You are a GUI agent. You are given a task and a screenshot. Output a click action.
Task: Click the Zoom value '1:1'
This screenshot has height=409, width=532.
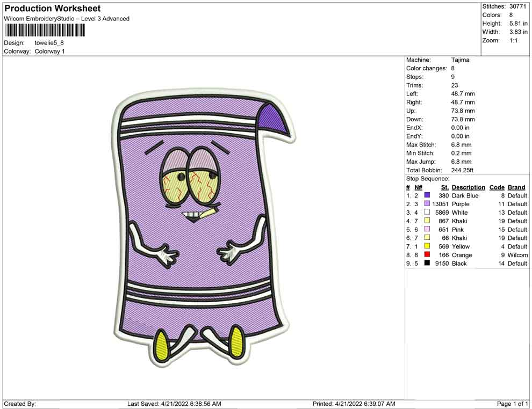click(x=514, y=40)
